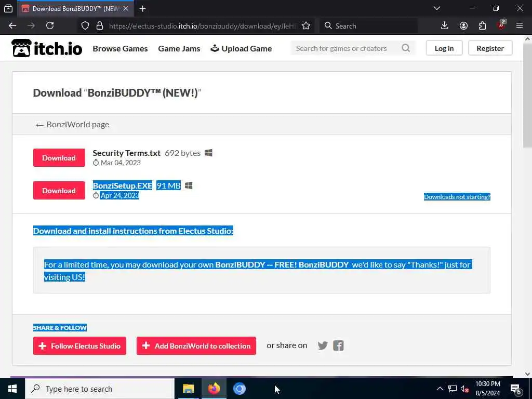Open the tracking protection shield icon
This screenshot has width=532, height=399.
click(85, 26)
